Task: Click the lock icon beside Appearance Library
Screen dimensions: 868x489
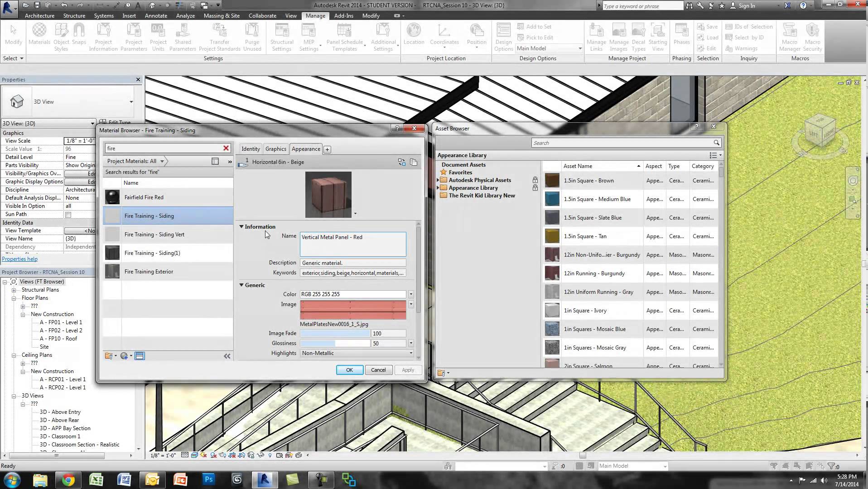Action: 535,187
